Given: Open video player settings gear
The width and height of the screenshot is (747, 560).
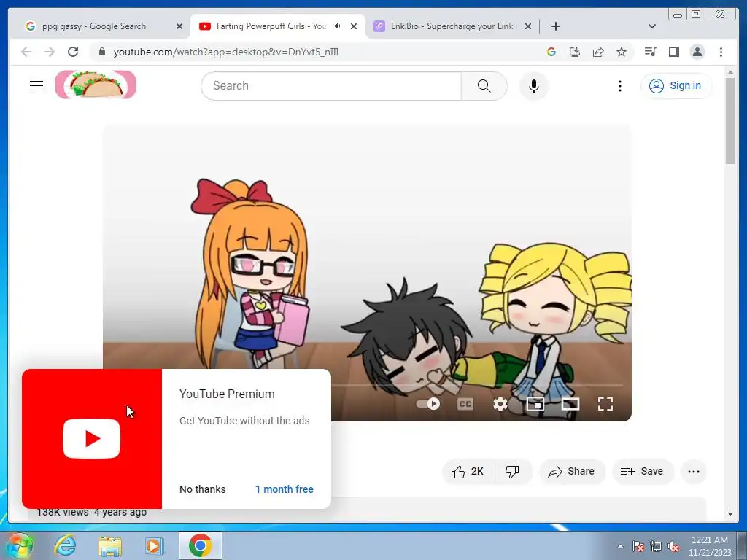Looking at the screenshot, I should point(500,404).
